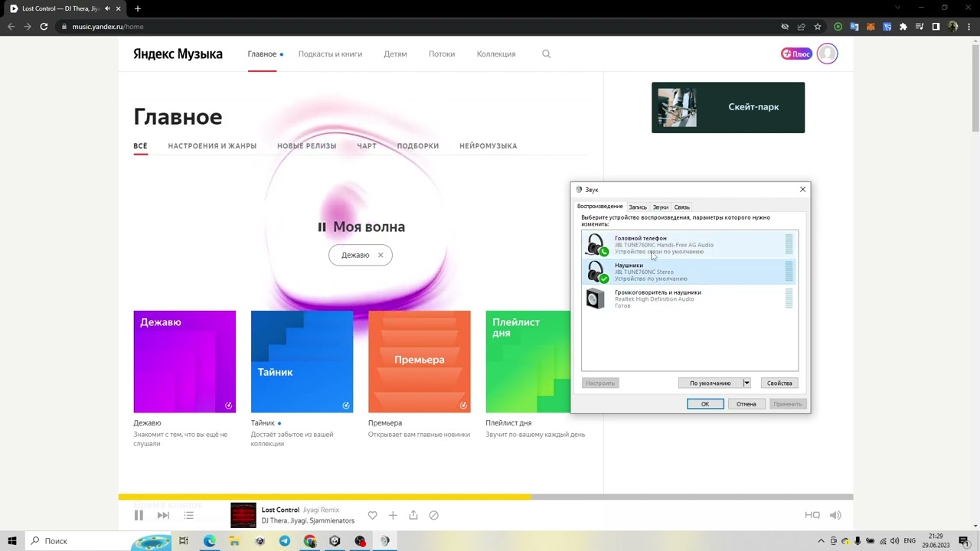Switch to Запись tab in the Звук dialog

click(x=638, y=207)
